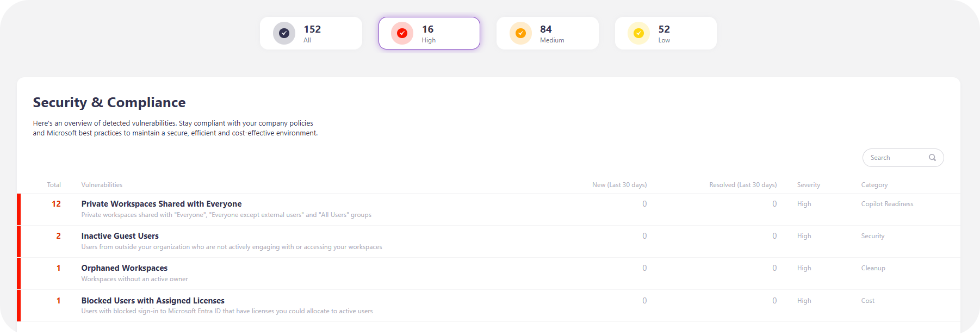Type in the Search input field

point(897,158)
